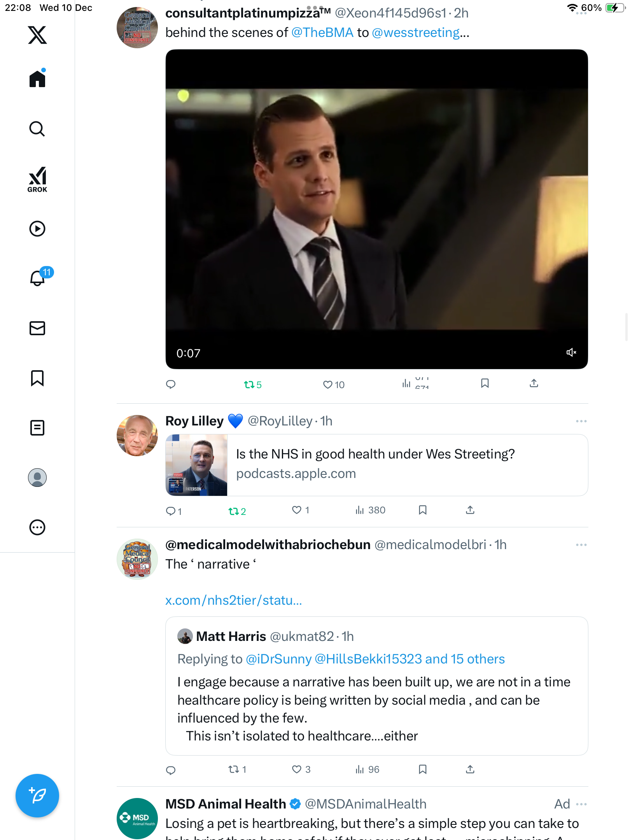
Task: Go to Home timeline
Action: tap(37, 79)
